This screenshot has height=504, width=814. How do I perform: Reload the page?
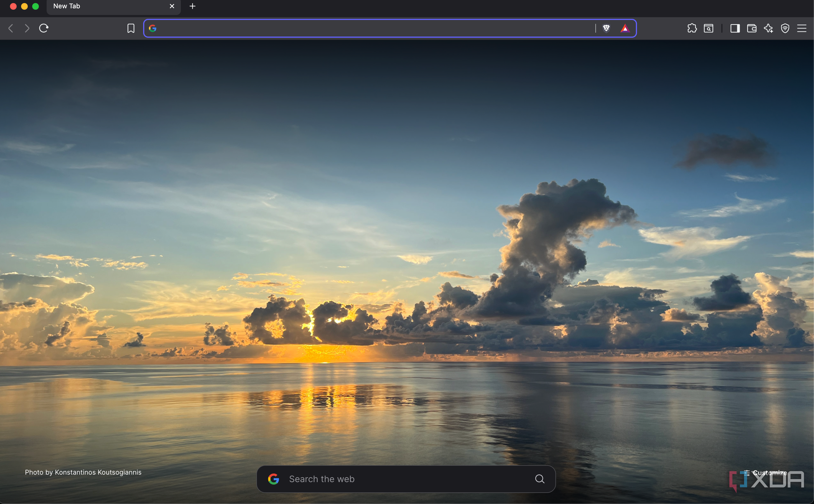coord(44,28)
